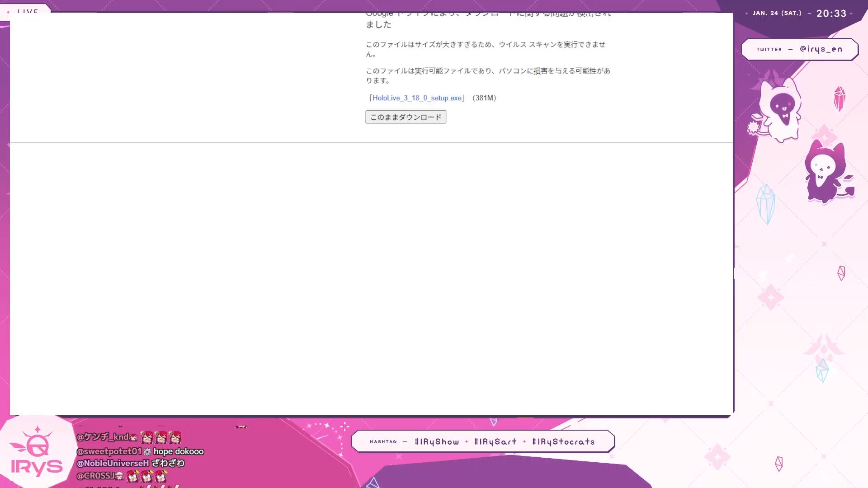The width and height of the screenshot is (868, 488).
Task: Click the 20:33 clock display
Action: [x=831, y=14]
